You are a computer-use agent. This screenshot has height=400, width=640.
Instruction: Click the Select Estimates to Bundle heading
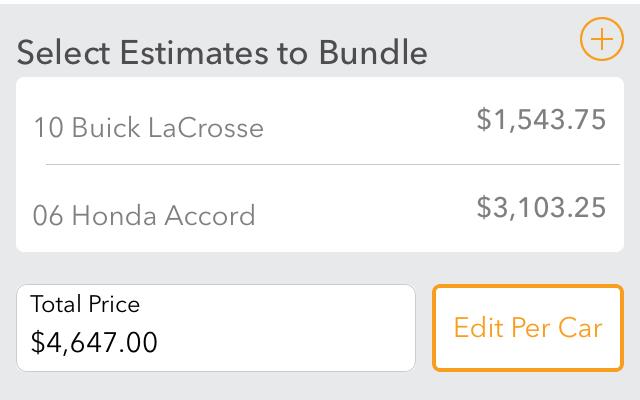click(222, 53)
